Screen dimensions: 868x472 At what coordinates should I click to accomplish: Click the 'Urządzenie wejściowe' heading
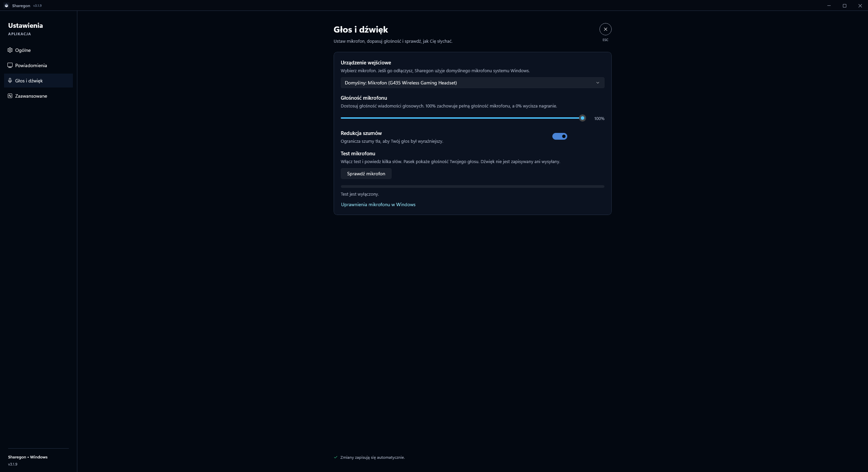click(366, 63)
